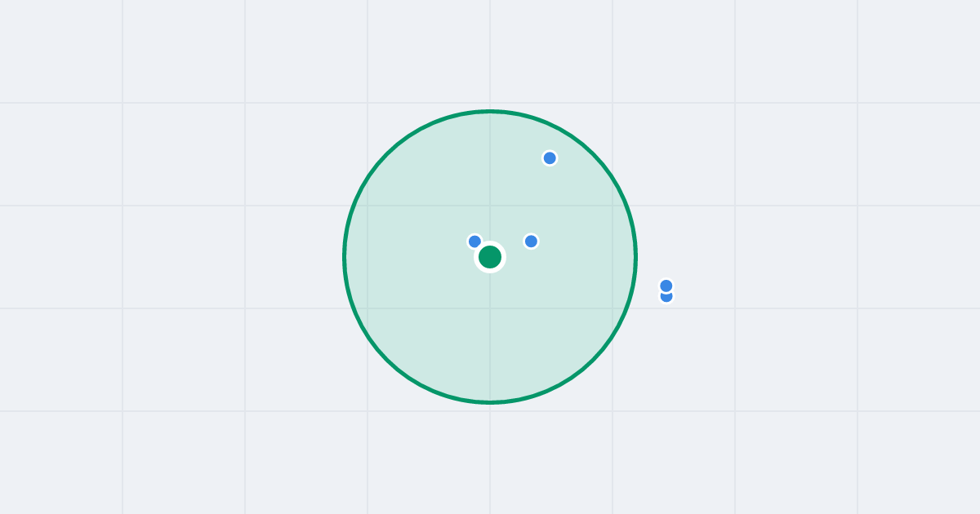Click the topmost blue dot inside the circle
Screen dimensions: 980x514
click(x=550, y=158)
